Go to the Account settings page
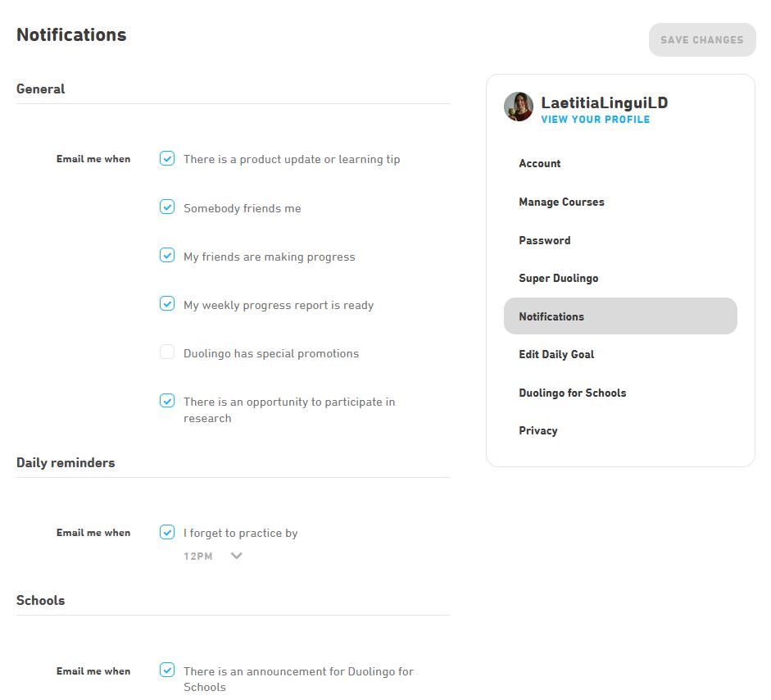The height and width of the screenshot is (700, 771). pos(540,164)
